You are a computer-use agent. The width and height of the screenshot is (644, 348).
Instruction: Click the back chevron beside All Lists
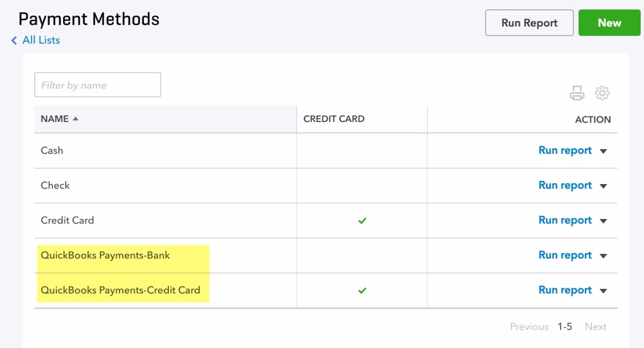click(x=14, y=40)
